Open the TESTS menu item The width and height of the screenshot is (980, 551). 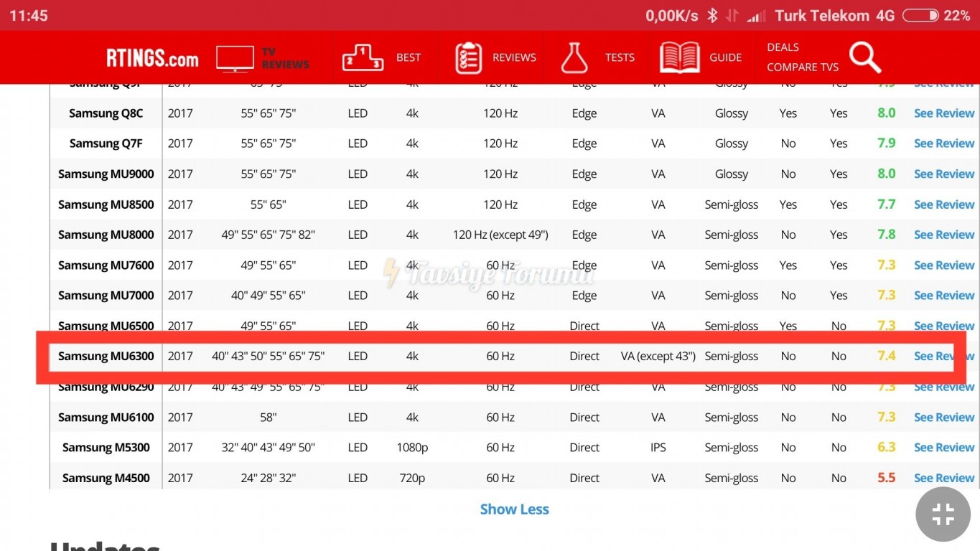click(x=620, y=57)
